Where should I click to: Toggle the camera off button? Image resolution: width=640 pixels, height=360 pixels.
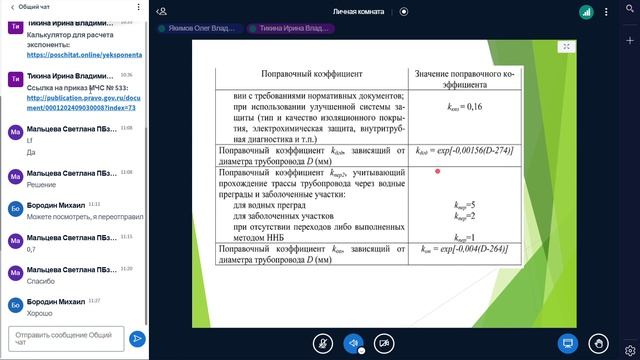[384, 343]
